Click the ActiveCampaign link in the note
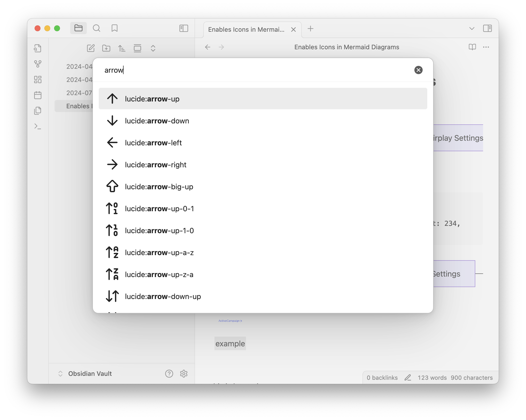Image resolution: width=526 pixels, height=420 pixels. (230, 321)
